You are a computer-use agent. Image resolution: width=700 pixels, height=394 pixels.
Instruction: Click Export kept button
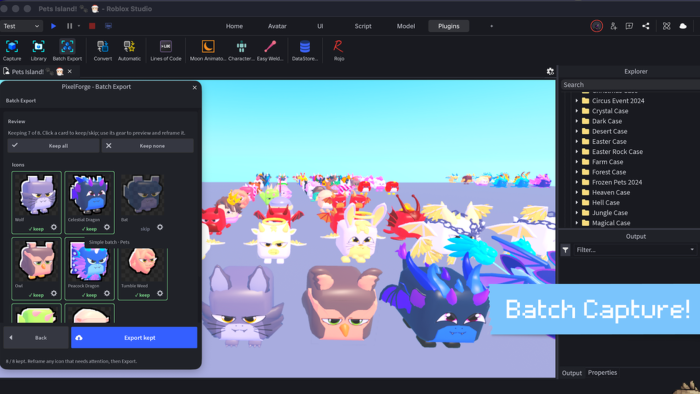point(134,338)
